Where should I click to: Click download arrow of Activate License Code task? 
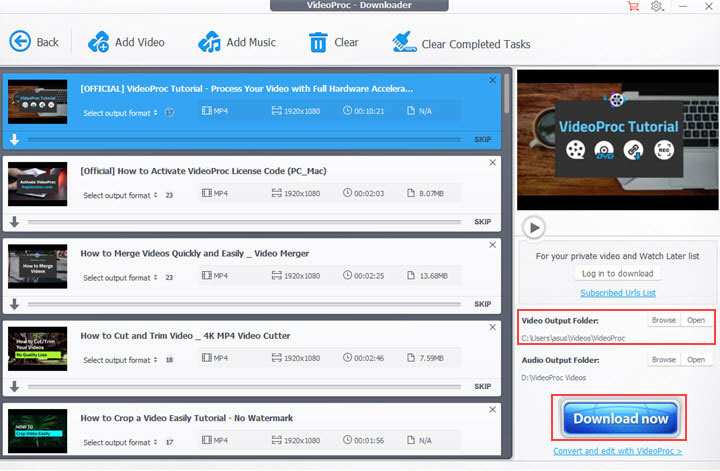click(15, 222)
